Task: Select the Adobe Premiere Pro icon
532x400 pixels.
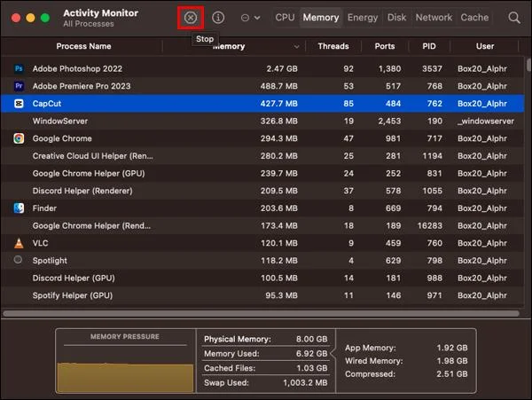Action: pyautogui.click(x=19, y=86)
